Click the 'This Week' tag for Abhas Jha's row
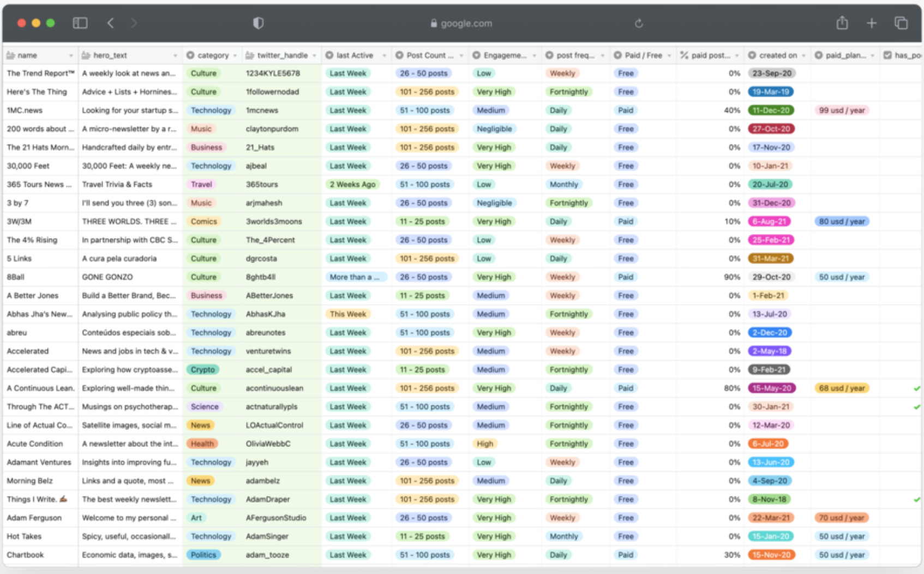This screenshot has width=924, height=574. pos(347,314)
